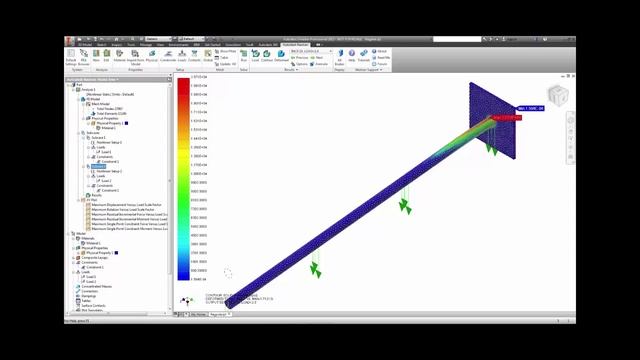640x360 pixels.
Task: Select the Loads tool in the ribbon
Action: (x=182, y=56)
